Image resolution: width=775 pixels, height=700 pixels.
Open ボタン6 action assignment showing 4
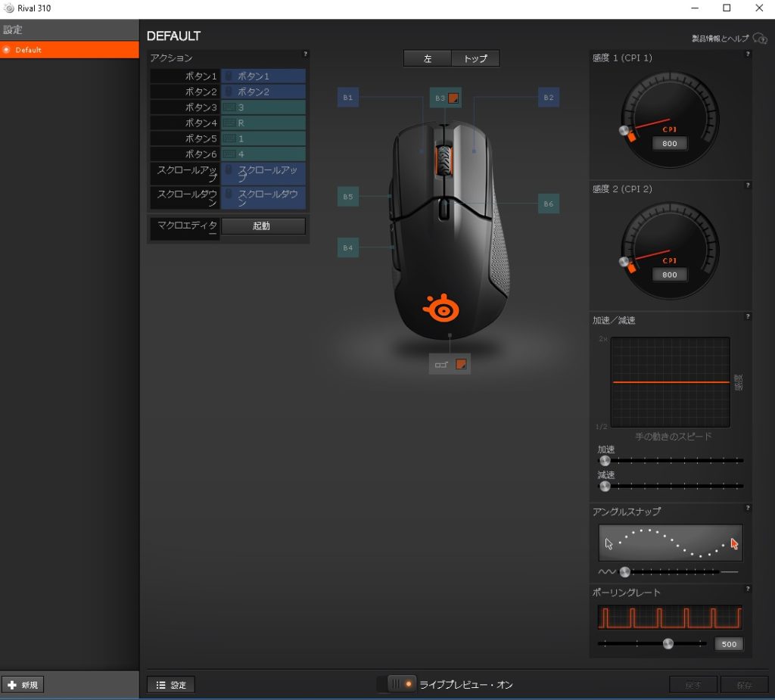click(263, 154)
